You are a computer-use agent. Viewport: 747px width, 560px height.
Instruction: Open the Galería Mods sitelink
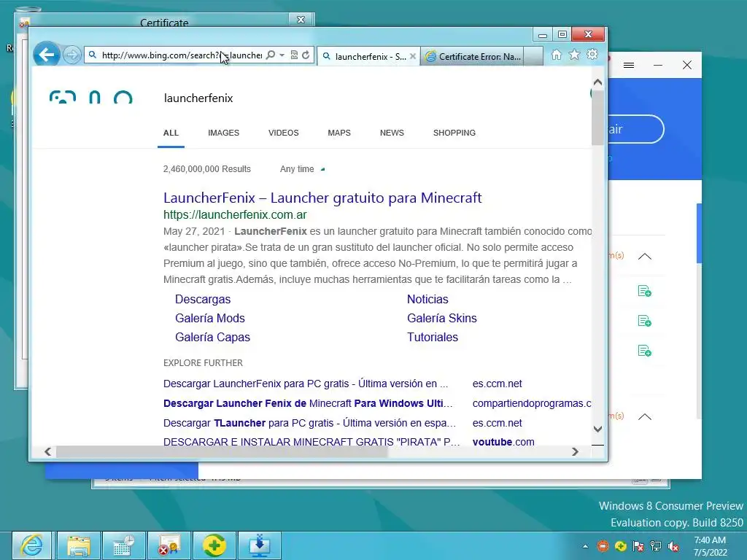210,318
